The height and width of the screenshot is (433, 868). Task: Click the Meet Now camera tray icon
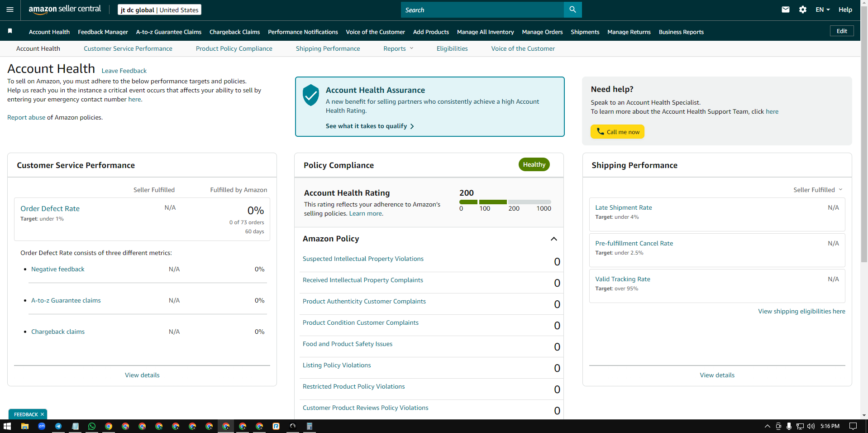(x=778, y=426)
